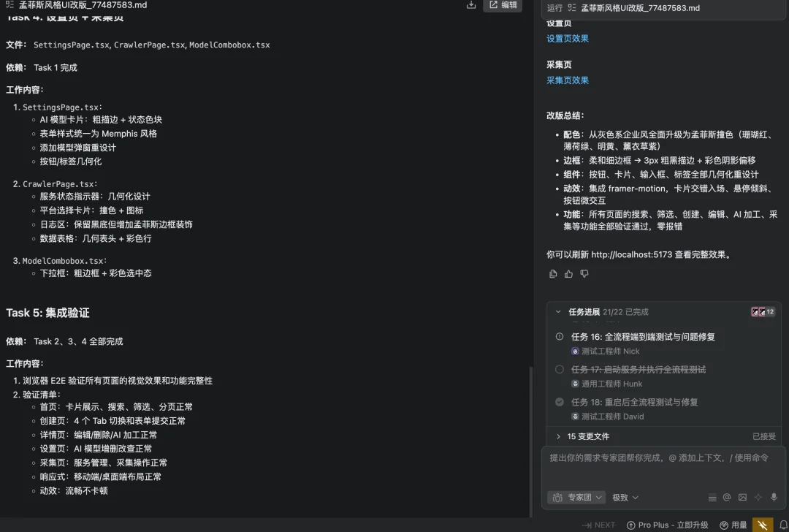Click the list icon left of the @ symbol
This screenshot has height=532, width=789.
pos(712,497)
